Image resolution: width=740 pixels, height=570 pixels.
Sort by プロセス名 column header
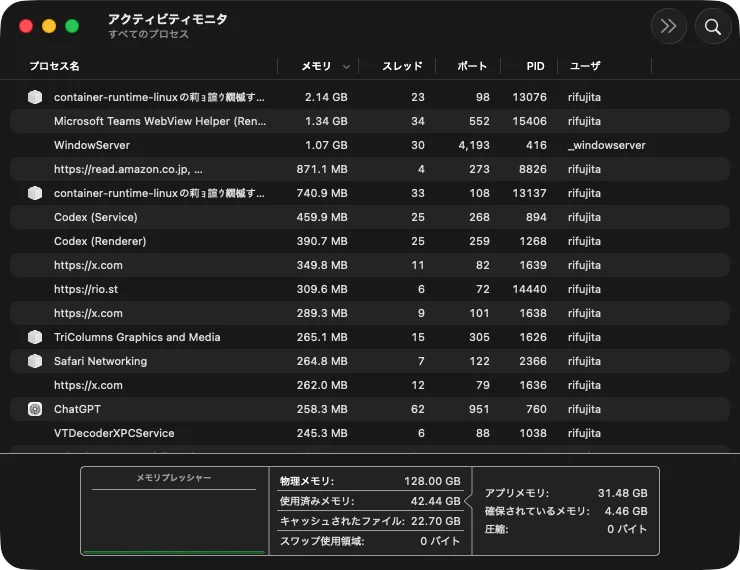coord(54,66)
